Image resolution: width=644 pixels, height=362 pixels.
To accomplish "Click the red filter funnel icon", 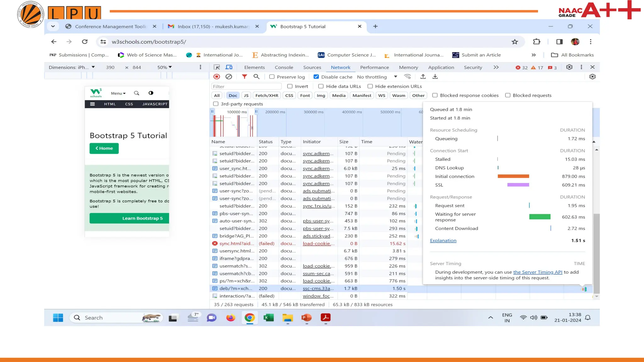I will click(244, 77).
